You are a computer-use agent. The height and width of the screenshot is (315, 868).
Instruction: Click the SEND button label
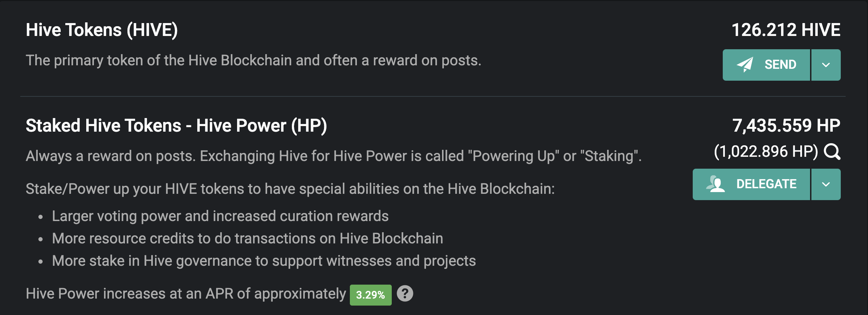tap(780, 65)
